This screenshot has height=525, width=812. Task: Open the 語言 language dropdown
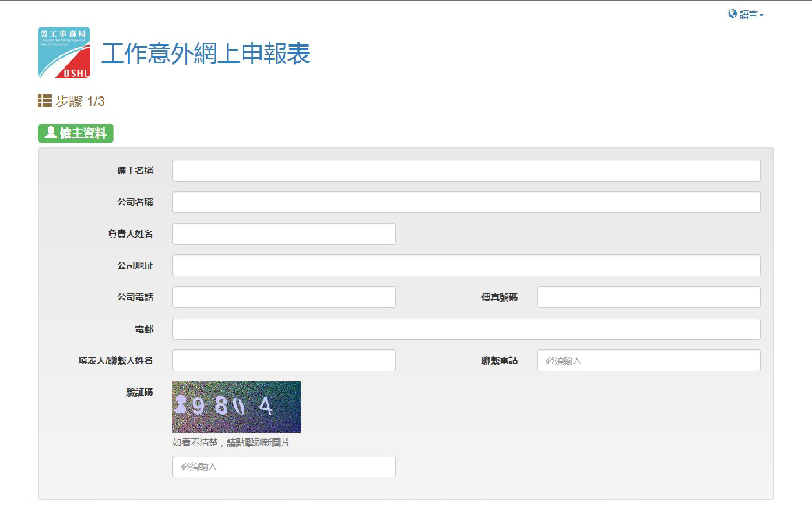click(746, 14)
